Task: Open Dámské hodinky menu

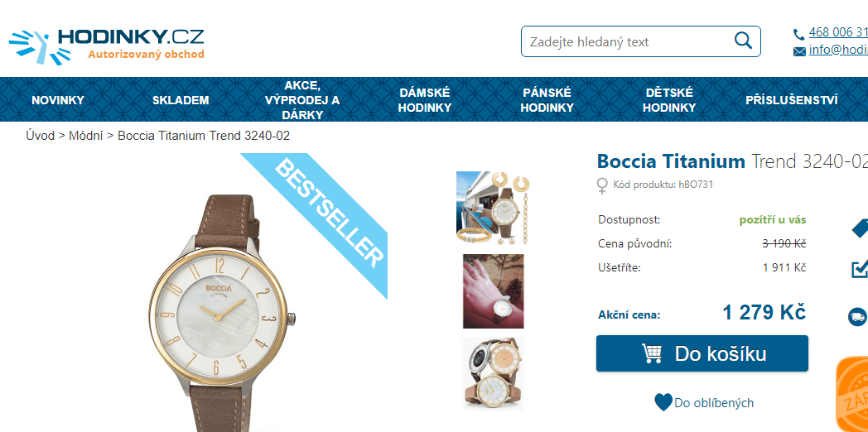Action: 425,100
